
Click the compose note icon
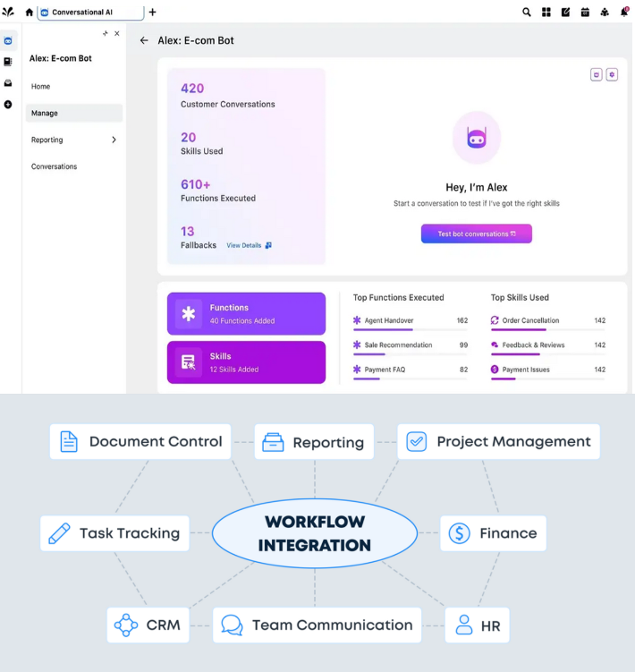[565, 13]
